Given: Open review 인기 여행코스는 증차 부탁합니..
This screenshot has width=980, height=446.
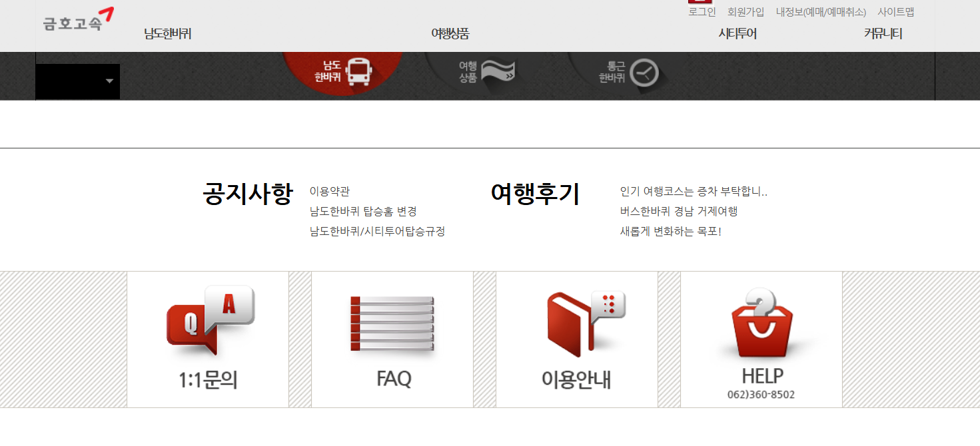Looking at the screenshot, I should [694, 192].
